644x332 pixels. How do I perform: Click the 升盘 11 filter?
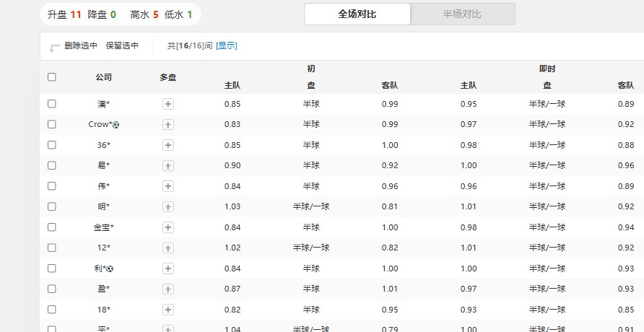[x=64, y=14]
